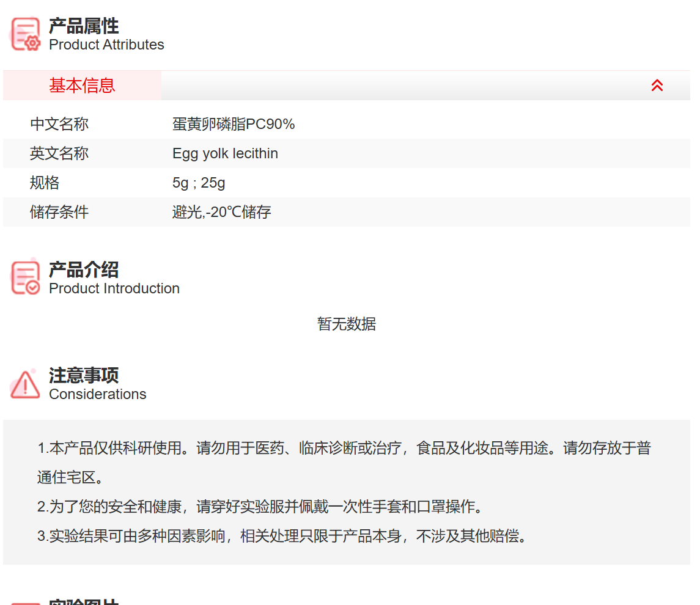700x605 pixels.
Task: Click the 暂无数据 placeholder text
Action: point(346,324)
